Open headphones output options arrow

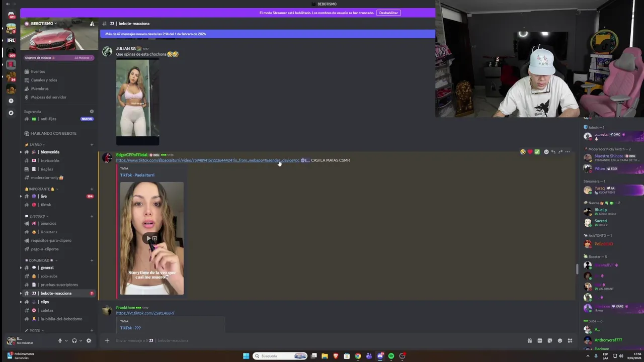(x=80, y=340)
